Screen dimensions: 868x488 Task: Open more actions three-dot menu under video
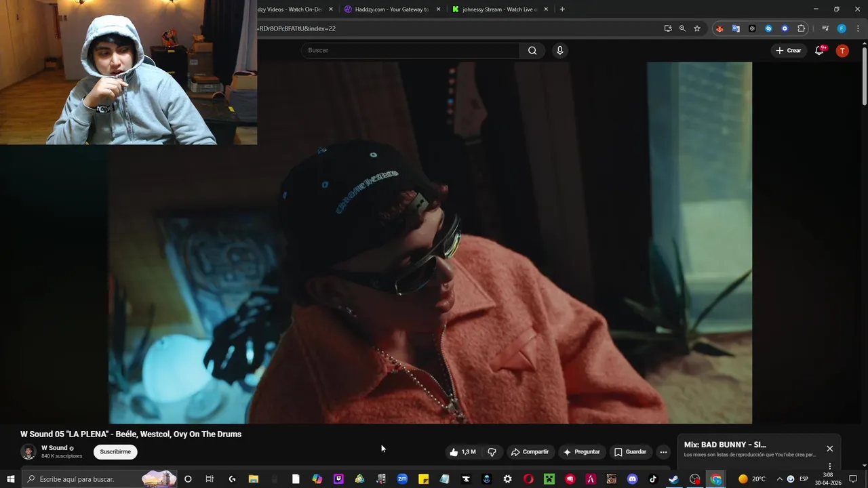tap(663, 452)
